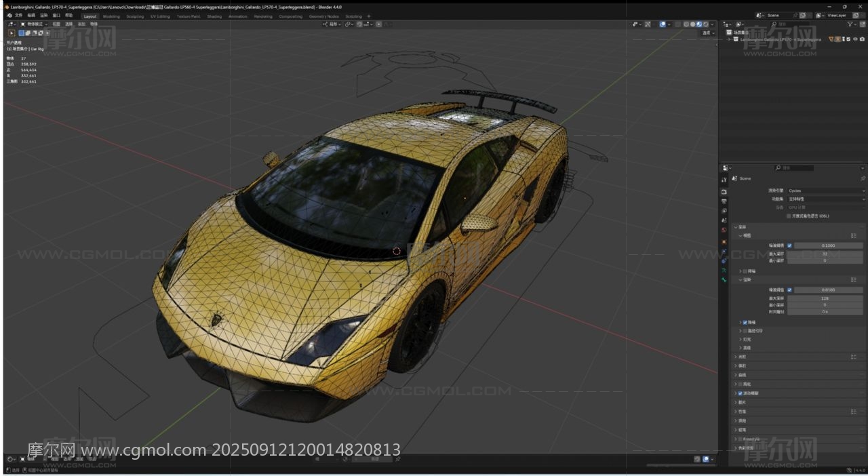
Task: Disable the Lamborghini collection in renders camera icon
Action: [x=862, y=39]
